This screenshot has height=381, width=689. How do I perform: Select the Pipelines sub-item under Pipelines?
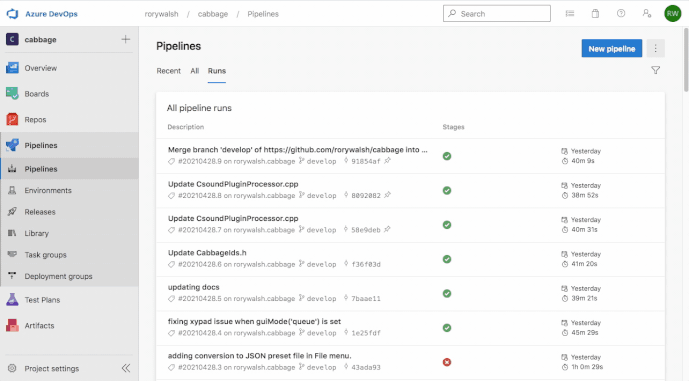pyautogui.click(x=69, y=169)
